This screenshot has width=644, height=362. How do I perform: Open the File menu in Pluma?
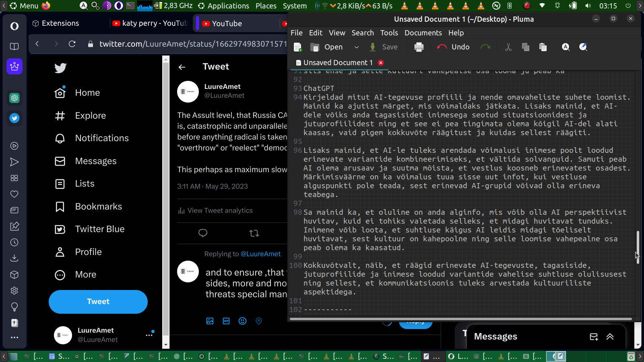point(297,33)
